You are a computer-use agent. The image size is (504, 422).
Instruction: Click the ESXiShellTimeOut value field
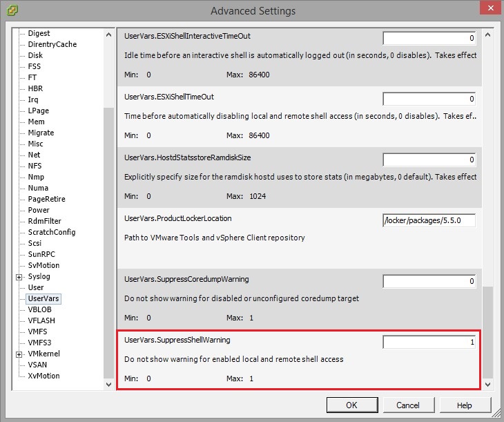tap(429, 99)
